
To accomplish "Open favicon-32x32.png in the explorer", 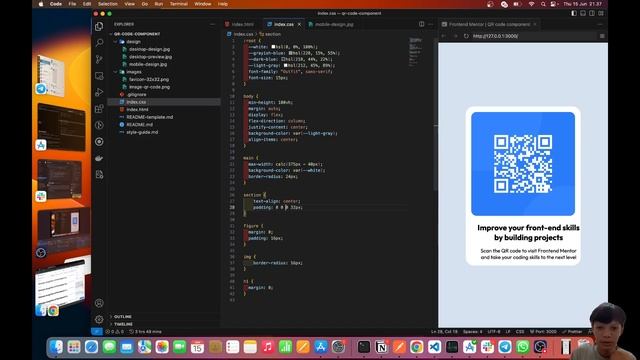I will tap(149, 80).
